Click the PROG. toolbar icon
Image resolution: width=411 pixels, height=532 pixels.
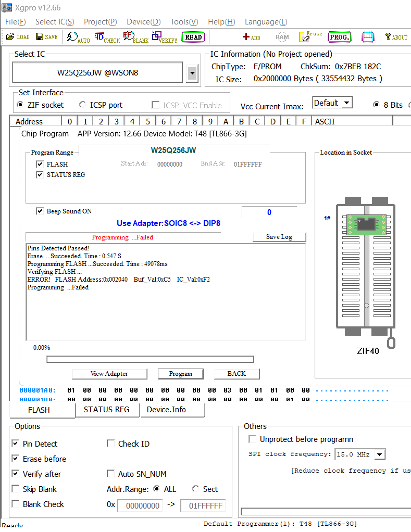[x=340, y=37]
